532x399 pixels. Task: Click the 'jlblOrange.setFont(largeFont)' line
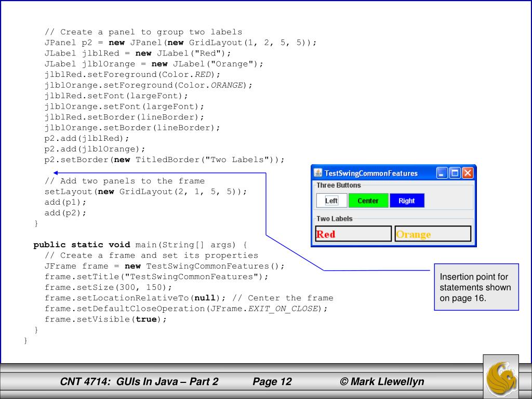point(124,107)
